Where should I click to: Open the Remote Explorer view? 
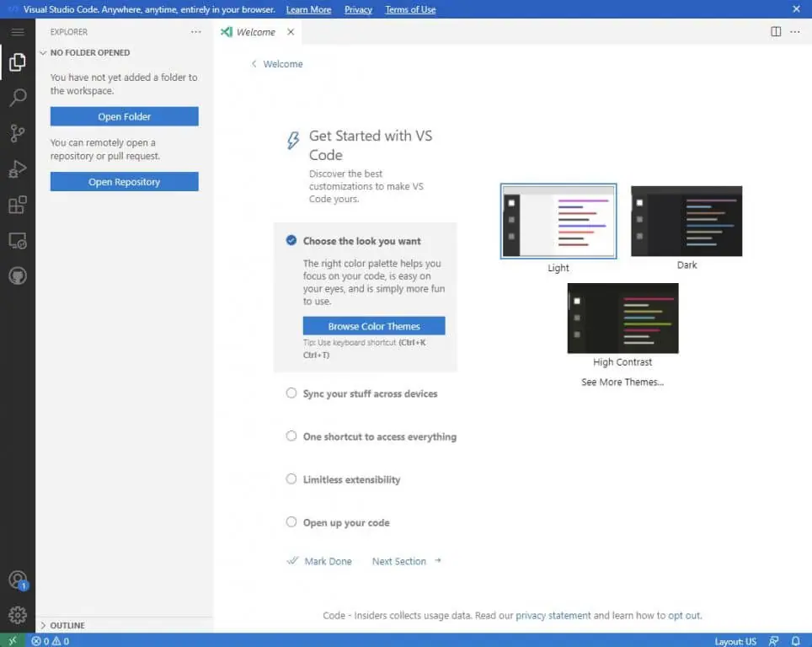(18, 241)
